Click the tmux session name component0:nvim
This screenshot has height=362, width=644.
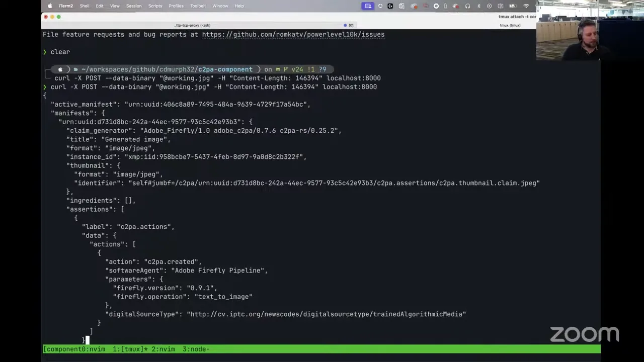coord(74,349)
